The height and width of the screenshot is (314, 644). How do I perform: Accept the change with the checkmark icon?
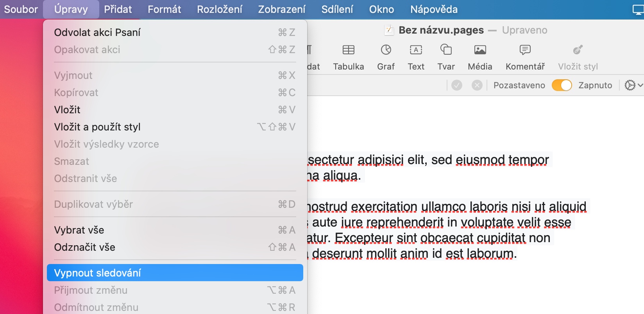tap(457, 85)
